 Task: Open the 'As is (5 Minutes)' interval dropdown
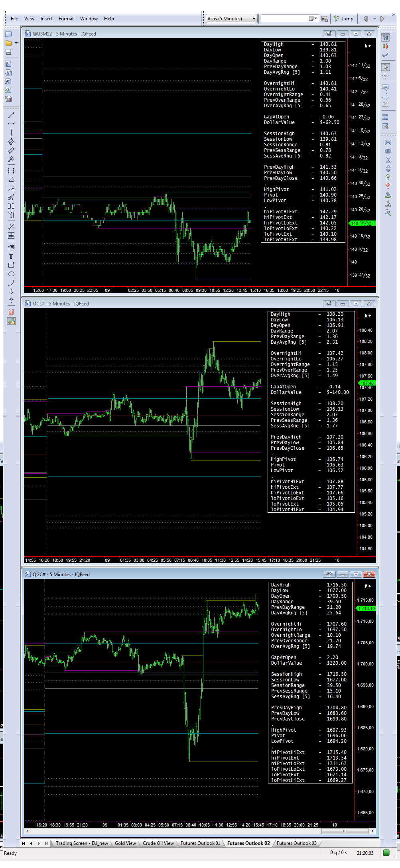[231, 19]
